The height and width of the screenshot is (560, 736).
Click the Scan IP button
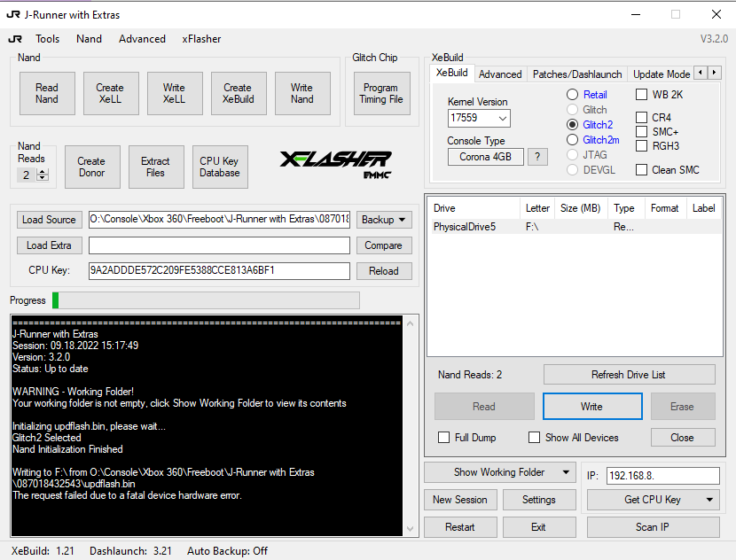[x=653, y=527]
